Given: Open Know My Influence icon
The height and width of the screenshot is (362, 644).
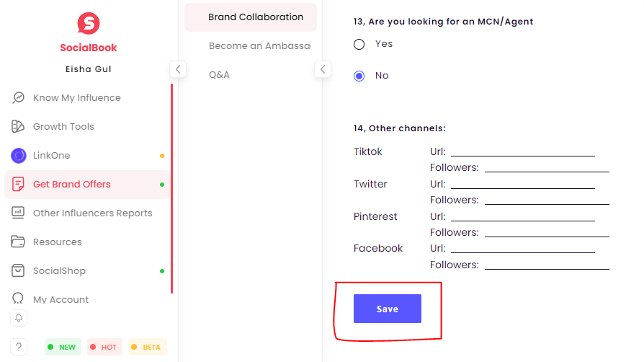Looking at the screenshot, I should [x=19, y=98].
